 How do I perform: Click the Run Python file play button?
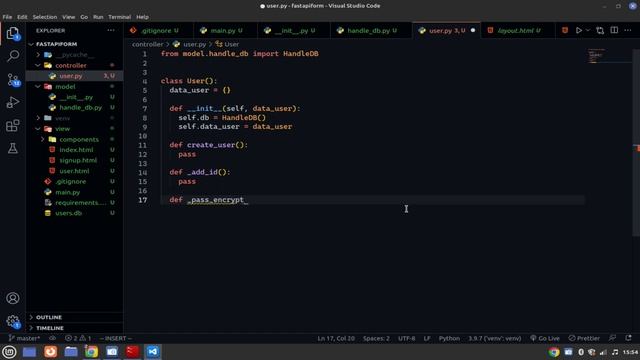[578, 30]
